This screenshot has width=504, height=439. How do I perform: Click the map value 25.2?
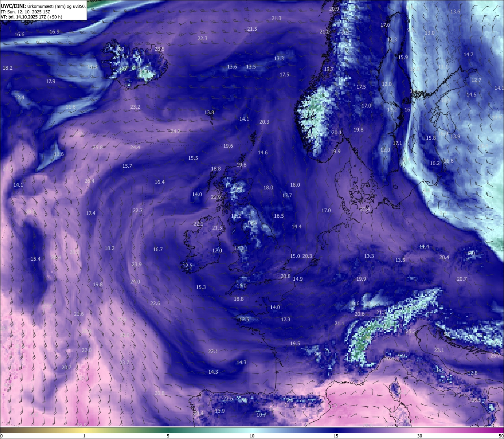[x=411, y=332]
